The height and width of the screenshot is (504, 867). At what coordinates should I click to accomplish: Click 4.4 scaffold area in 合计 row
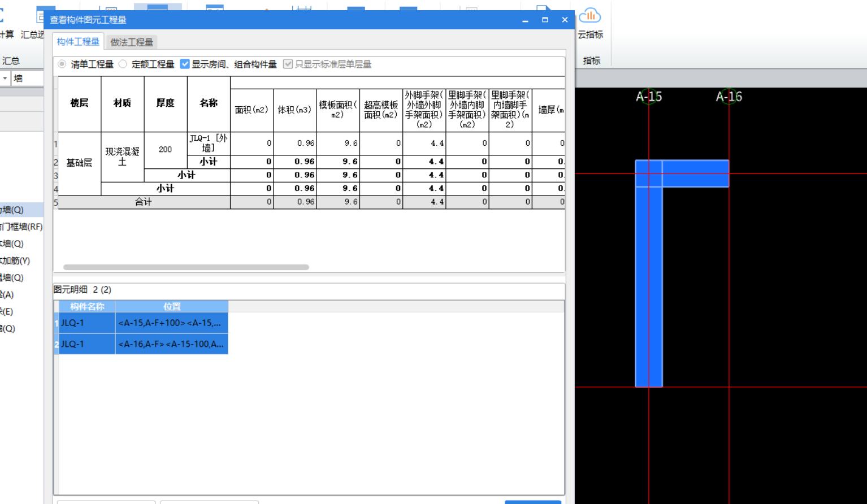[424, 202]
